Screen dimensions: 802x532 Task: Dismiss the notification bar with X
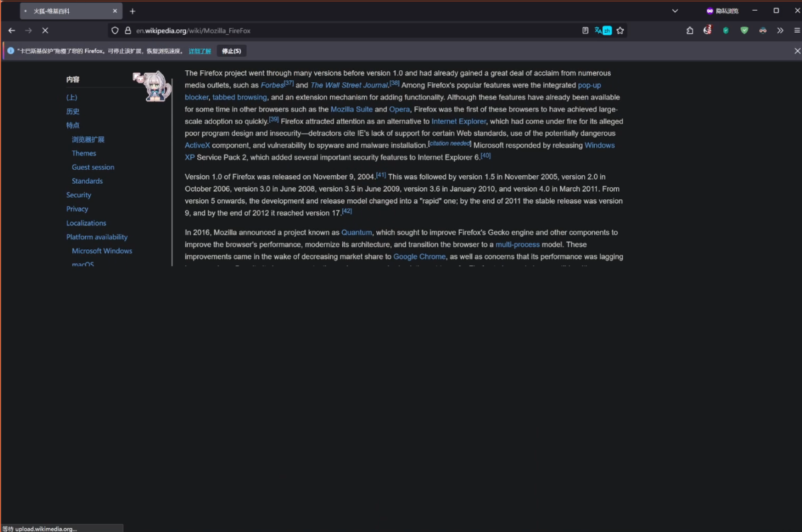[797, 51]
